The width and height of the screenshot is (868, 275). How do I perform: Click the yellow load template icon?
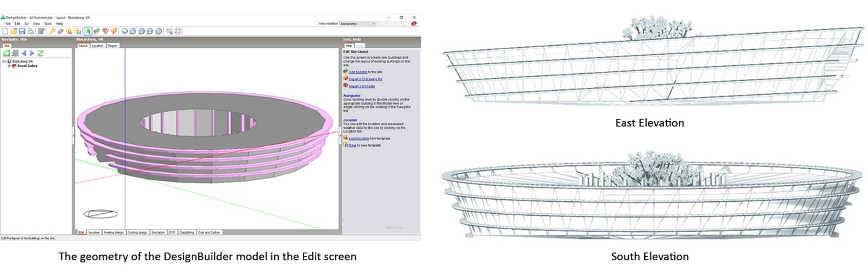pos(69,31)
